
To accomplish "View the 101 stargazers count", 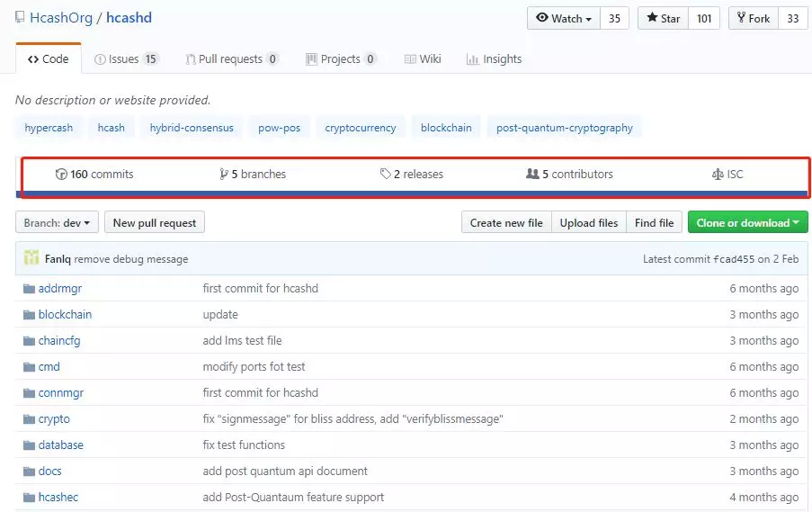I will coord(704,18).
